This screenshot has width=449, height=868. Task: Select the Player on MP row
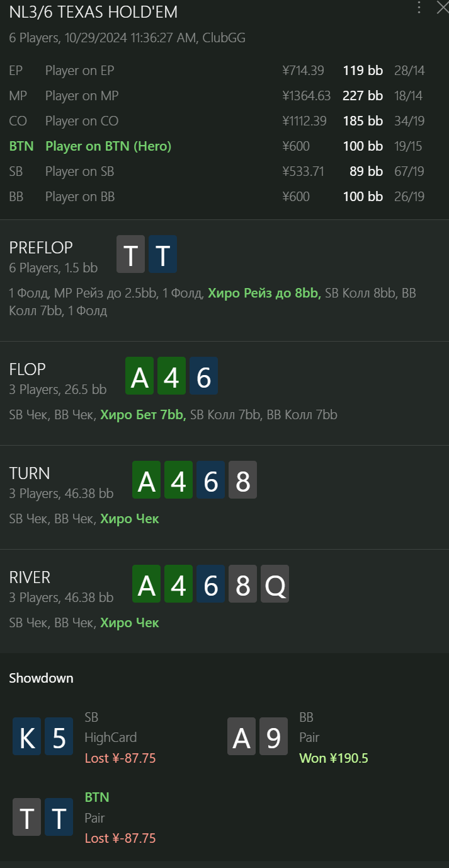tap(224, 96)
